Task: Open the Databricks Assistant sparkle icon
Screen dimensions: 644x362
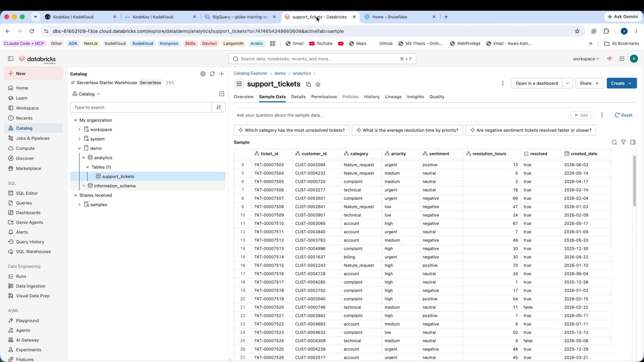Action: (x=610, y=59)
